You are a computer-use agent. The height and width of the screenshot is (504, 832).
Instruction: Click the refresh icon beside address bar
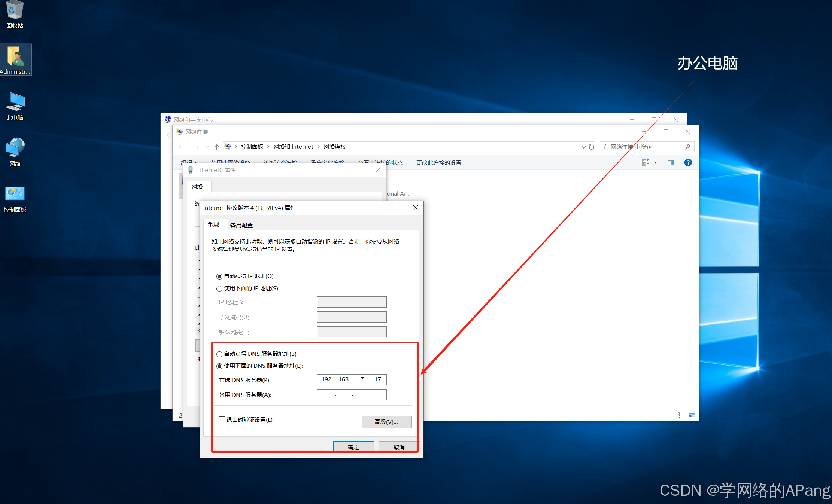click(592, 147)
